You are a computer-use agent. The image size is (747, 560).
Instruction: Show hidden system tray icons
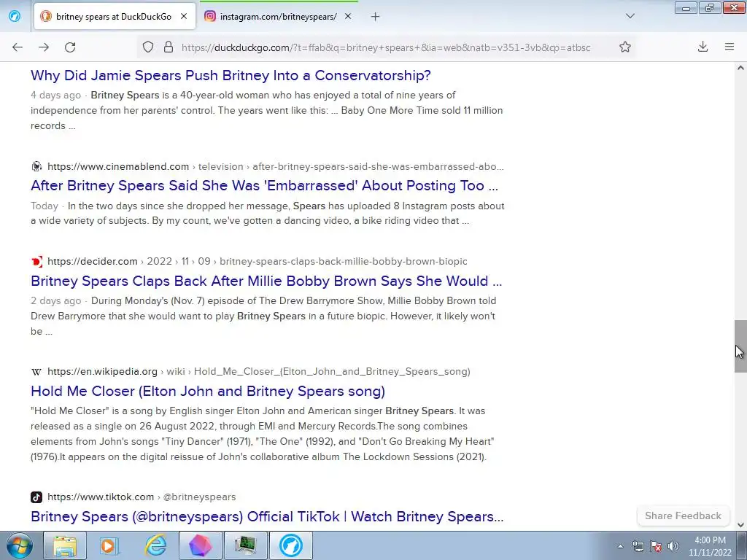click(x=620, y=546)
